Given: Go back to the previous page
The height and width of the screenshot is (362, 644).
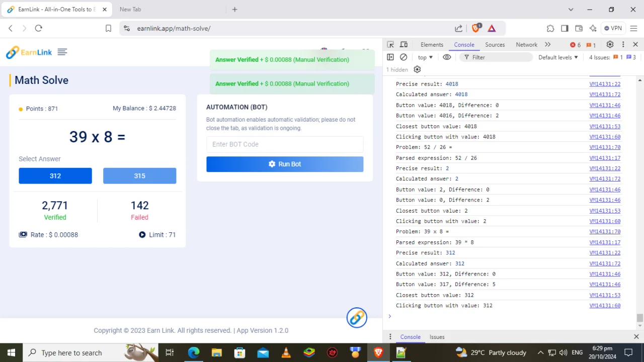Looking at the screenshot, I should tap(11, 28).
